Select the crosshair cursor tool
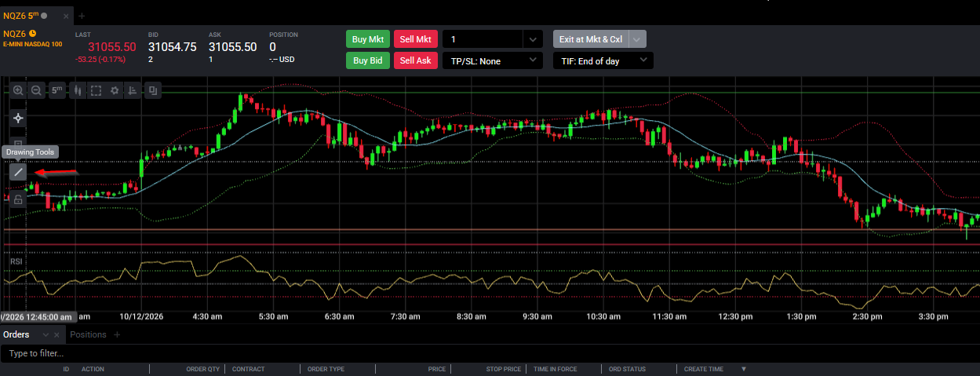 [18, 119]
